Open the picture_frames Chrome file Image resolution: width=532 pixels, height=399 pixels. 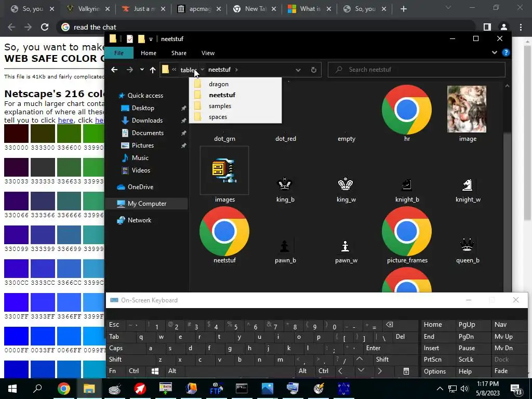tap(406, 231)
